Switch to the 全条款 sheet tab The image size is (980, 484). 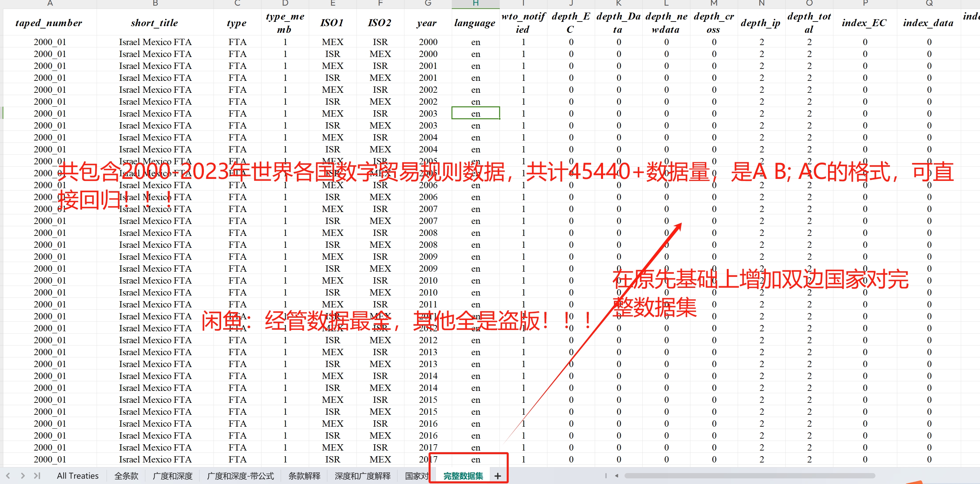coord(126,476)
